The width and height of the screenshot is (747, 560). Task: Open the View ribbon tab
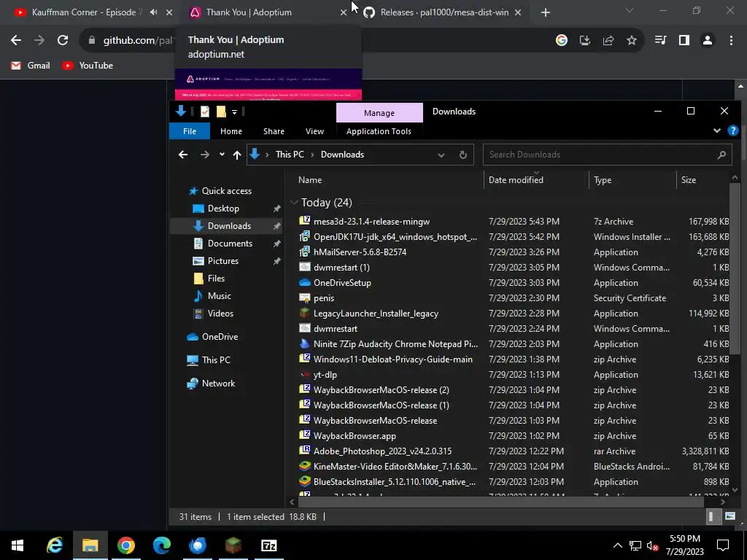314,131
